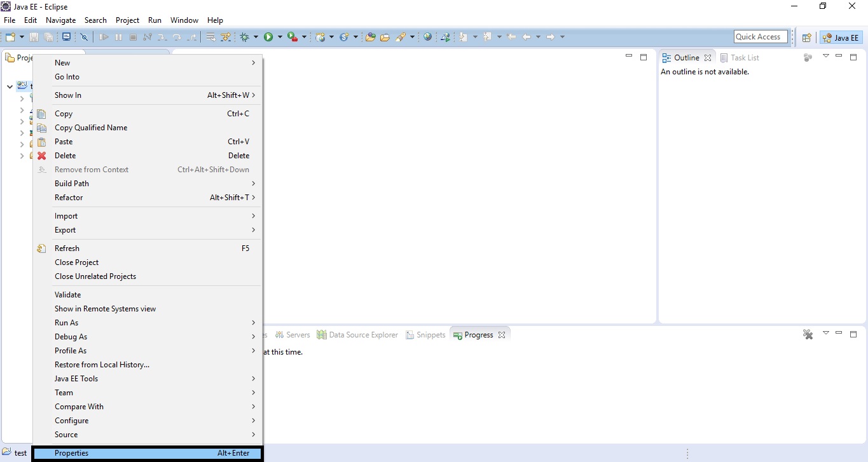This screenshot has width=868, height=462.
Task: Expand the Team submenu
Action: pyautogui.click(x=148, y=393)
